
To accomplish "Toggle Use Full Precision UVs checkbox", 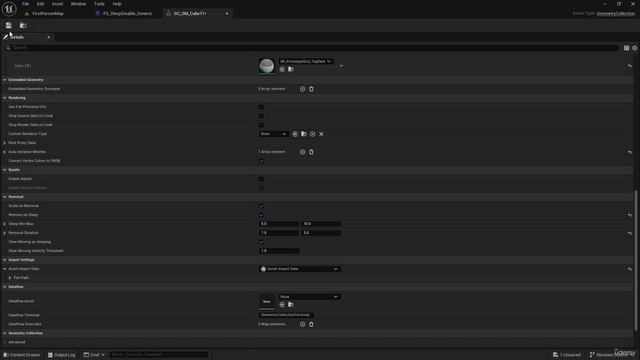I will pos(261,107).
